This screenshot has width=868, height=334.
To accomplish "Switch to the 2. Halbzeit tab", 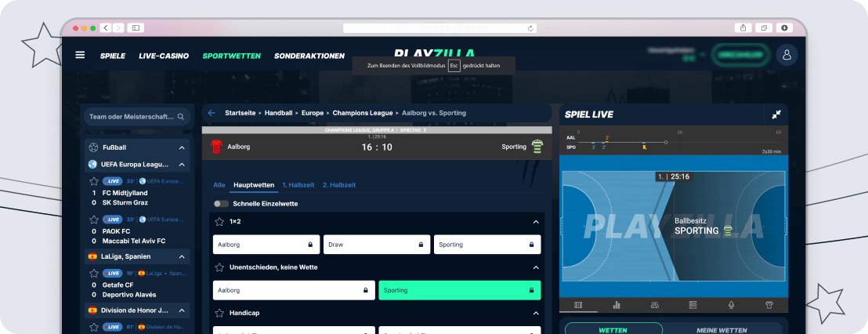I will (338, 185).
